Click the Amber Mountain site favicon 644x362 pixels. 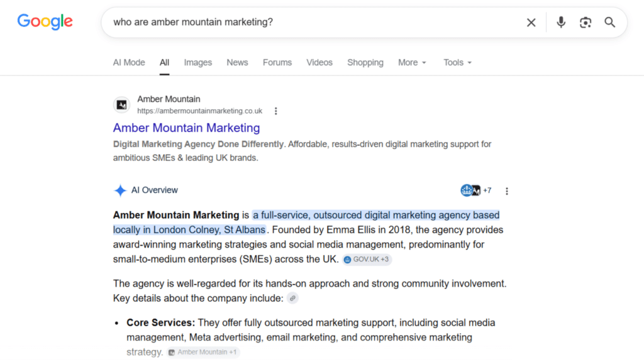(x=121, y=105)
